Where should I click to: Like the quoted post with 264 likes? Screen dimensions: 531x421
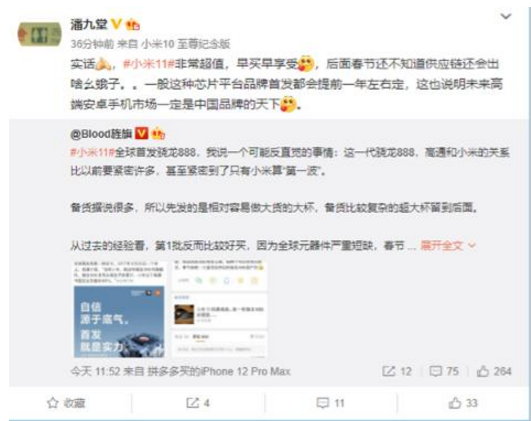[x=494, y=371]
